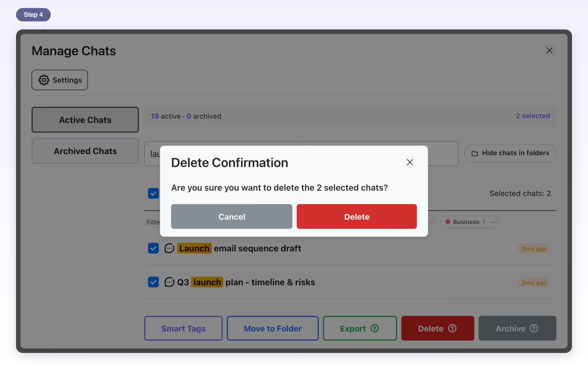The width and height of the screenshot is (588, 369).
Task: Click the bottom toolbar Delete button
Action: 438,328
